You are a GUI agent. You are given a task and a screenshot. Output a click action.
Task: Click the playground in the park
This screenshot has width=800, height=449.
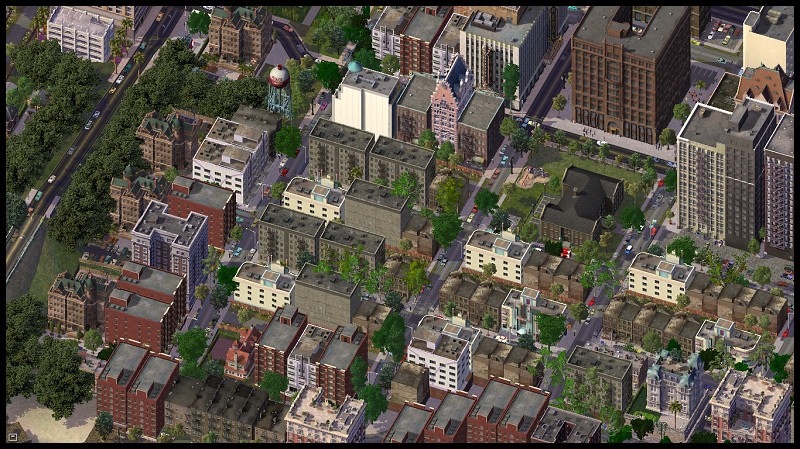533,177
